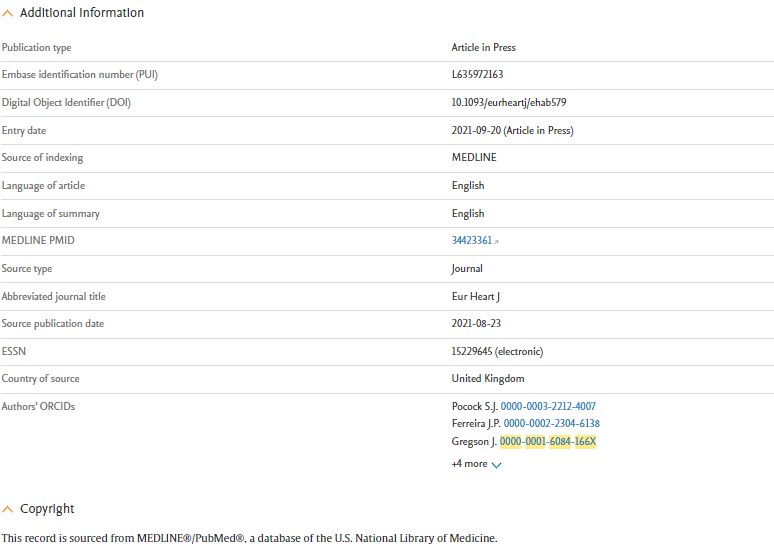Image resolution: width=774 pixels, height=550 pixels.
Task: Collapse the Copyright section heading
Action: [x=47, y=509]
